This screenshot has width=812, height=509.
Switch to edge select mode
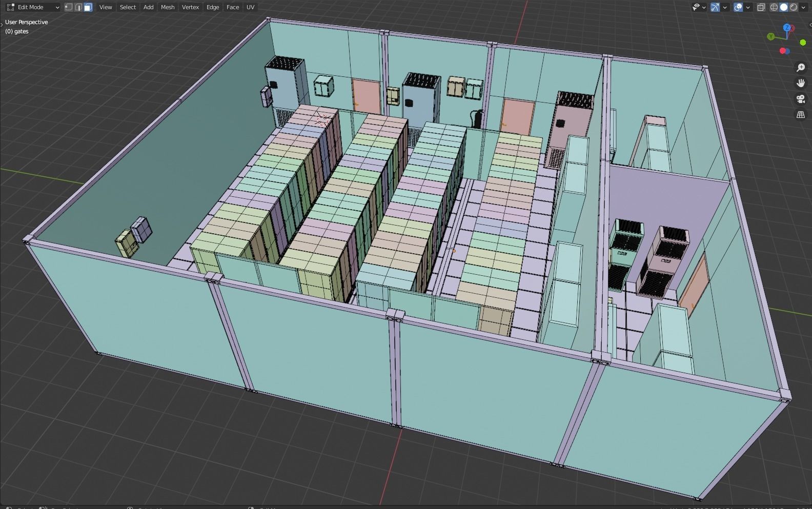click(x=78, y=7)
